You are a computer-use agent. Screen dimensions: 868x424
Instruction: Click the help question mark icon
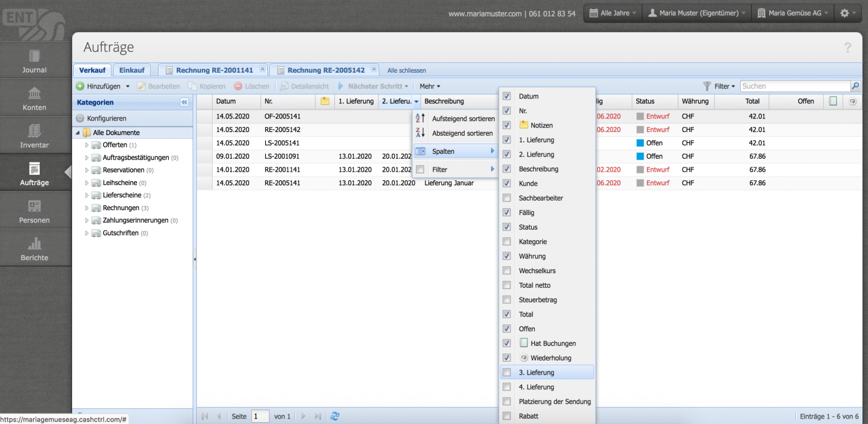pos(848,48)
